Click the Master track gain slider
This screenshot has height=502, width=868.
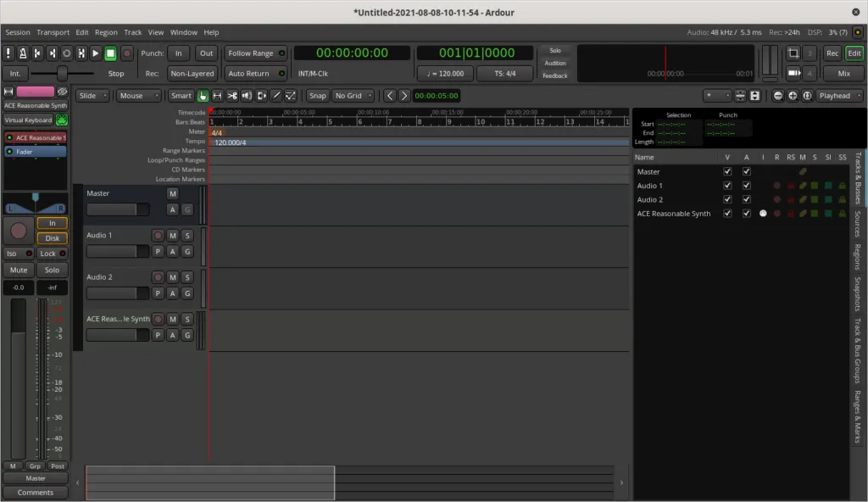[117, 209]
